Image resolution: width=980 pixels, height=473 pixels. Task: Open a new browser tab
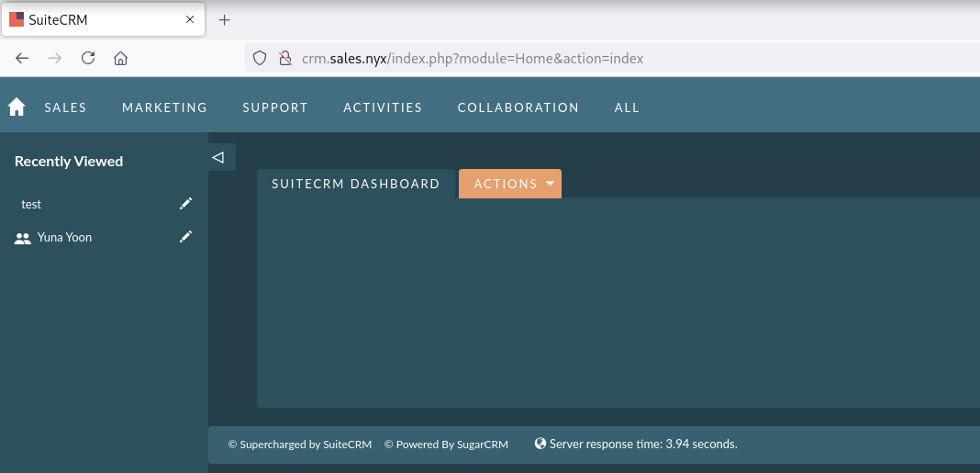pyautogui.click(x=224, y=19)
